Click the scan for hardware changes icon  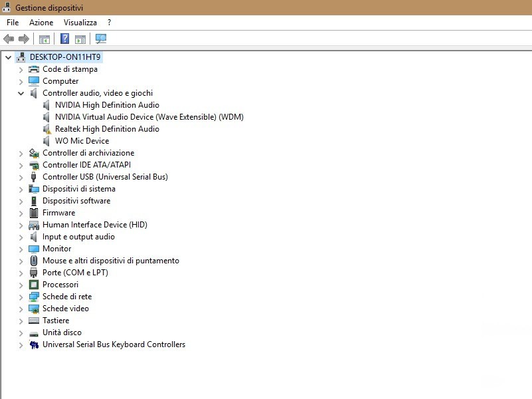pyautogui.click(x=101, y=39)
